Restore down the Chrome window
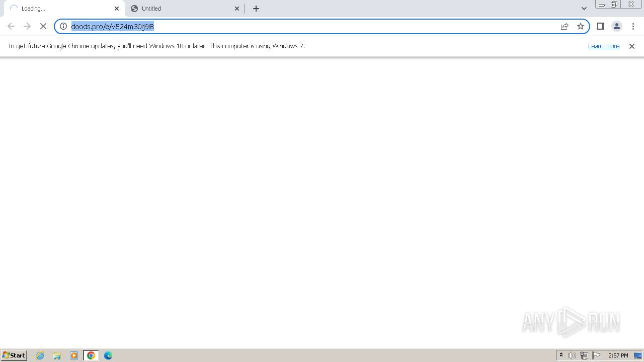The image size is (644, 362). click(614, 5)
